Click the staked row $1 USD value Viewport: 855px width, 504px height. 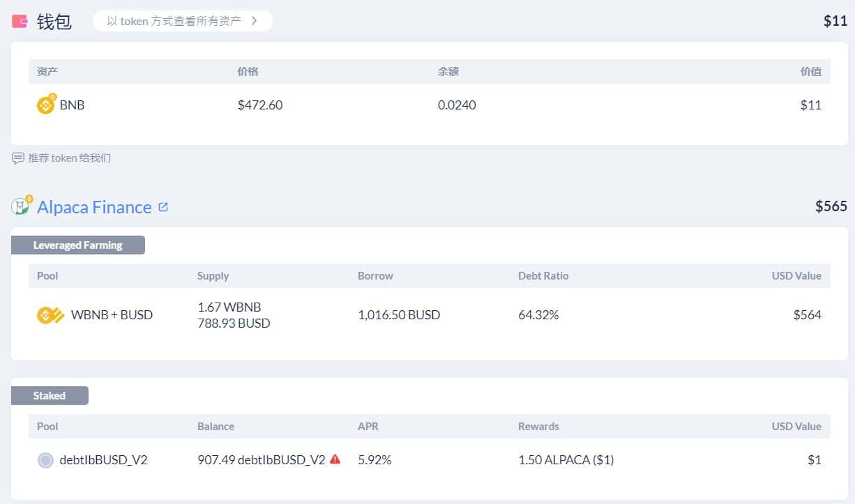815,460
